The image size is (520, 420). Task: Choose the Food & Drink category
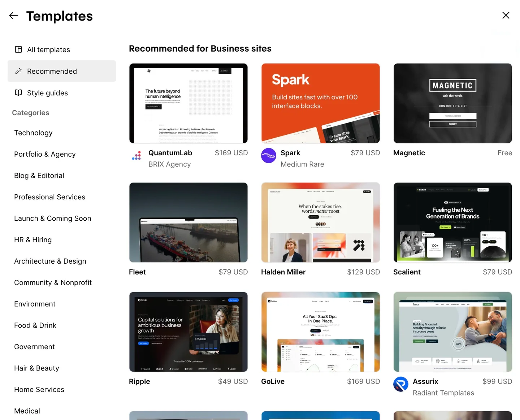click(35, 325)
